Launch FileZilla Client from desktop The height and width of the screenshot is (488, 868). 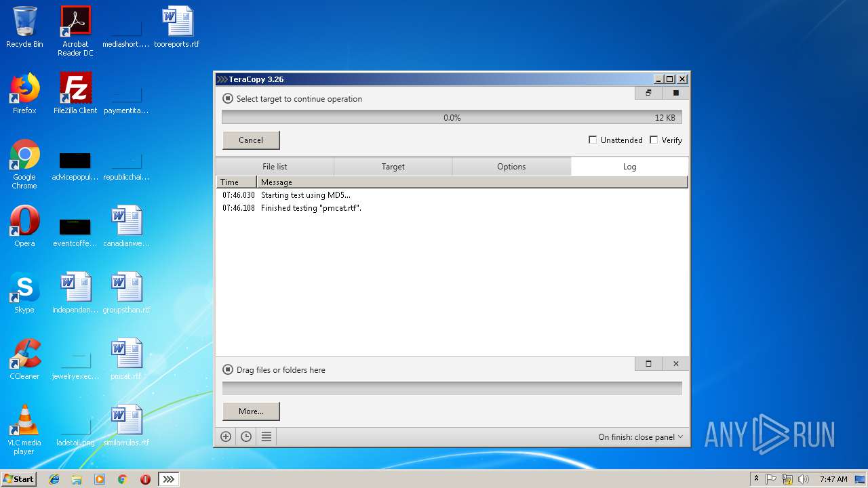coord(75,94)
